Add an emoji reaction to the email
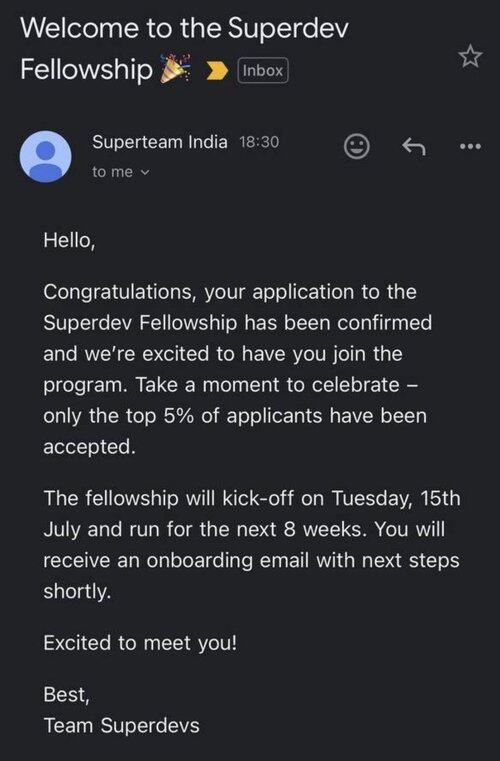The image size is (500, 761). [x=357, y=146]
